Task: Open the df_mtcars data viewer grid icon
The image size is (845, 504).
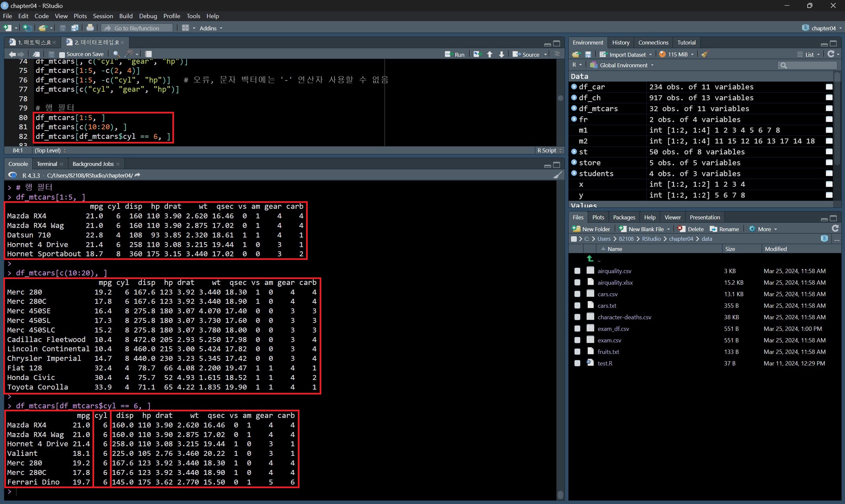Action: [829, 109]
